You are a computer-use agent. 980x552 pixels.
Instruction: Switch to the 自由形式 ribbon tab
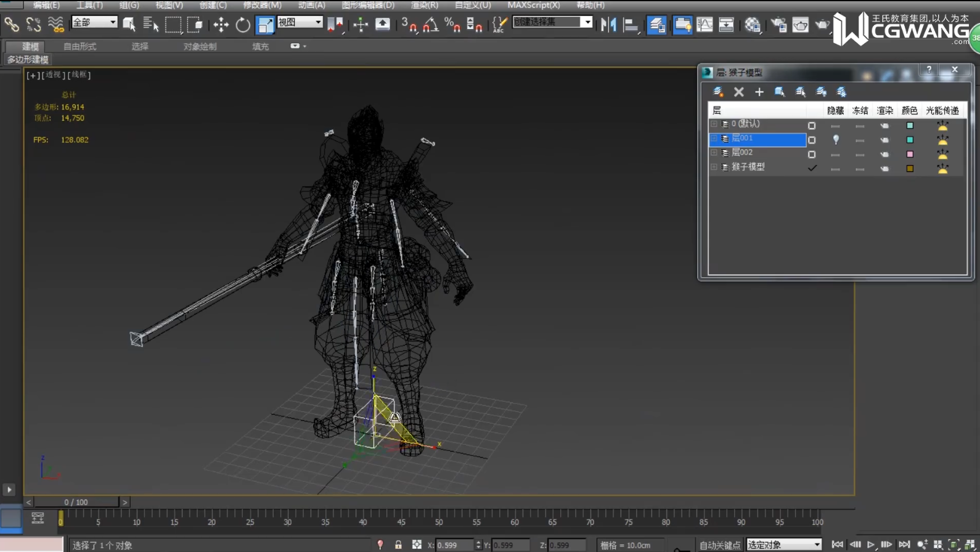point(80,46)
